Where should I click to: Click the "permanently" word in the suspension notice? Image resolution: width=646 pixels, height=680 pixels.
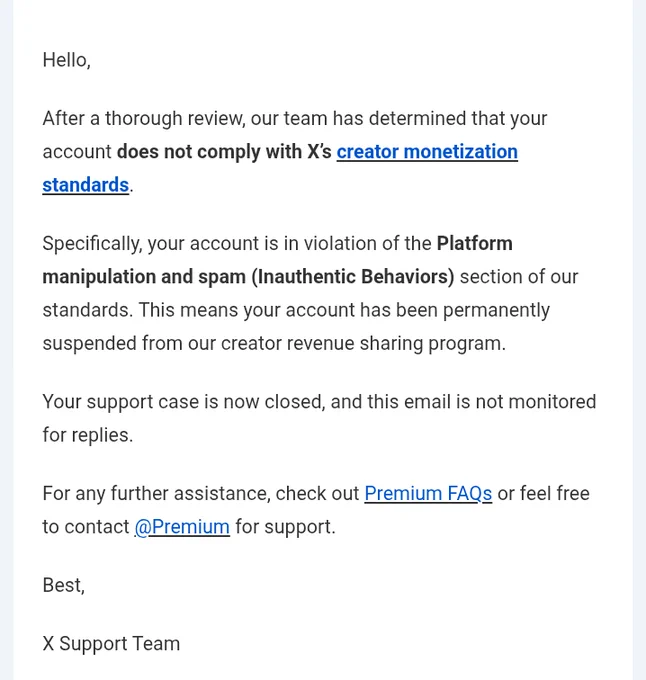pos(496,311)
